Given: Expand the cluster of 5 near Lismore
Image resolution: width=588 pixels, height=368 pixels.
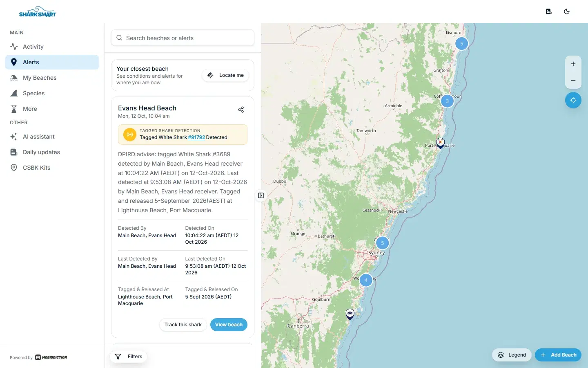Looking at the screenshot, I should coord(461,43).
